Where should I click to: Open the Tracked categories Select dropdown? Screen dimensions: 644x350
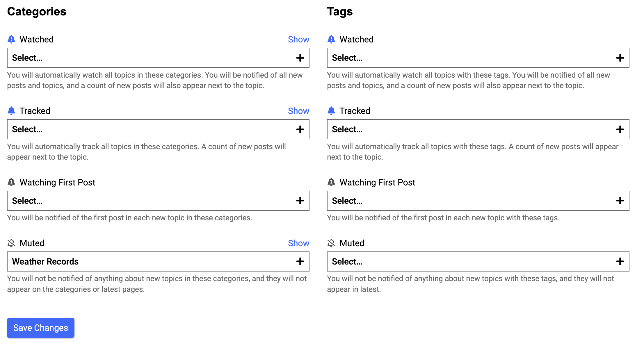158,129
